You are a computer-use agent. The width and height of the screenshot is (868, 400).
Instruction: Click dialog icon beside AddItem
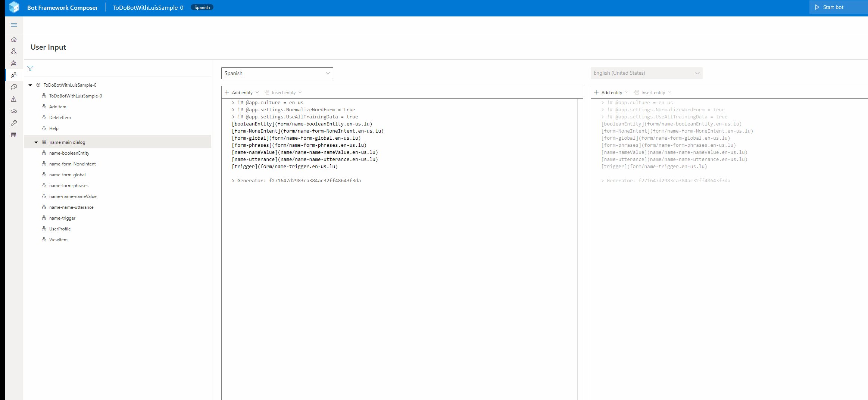point(44,106)
